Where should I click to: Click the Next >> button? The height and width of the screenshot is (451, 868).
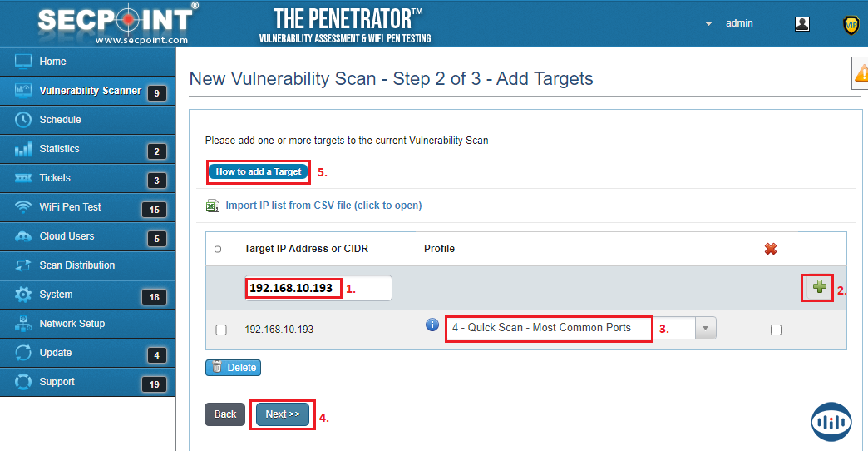pos(283,414)
